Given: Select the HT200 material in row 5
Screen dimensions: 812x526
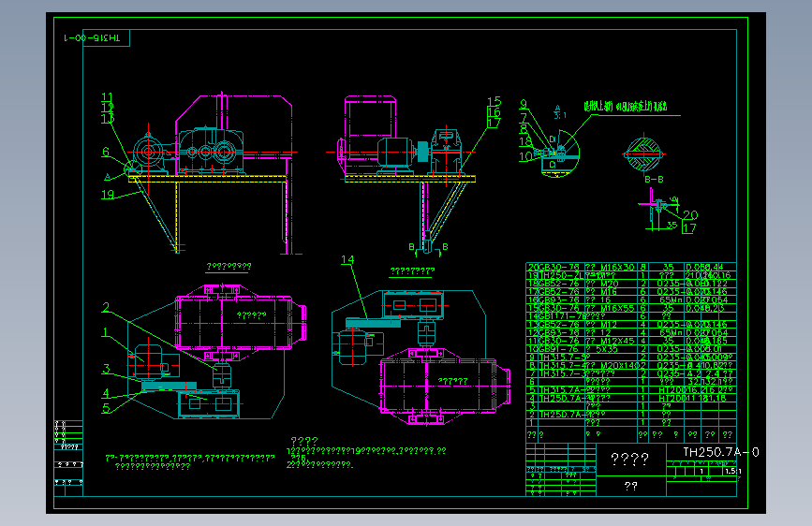Looking at the screenshot, I should point(672,390).
